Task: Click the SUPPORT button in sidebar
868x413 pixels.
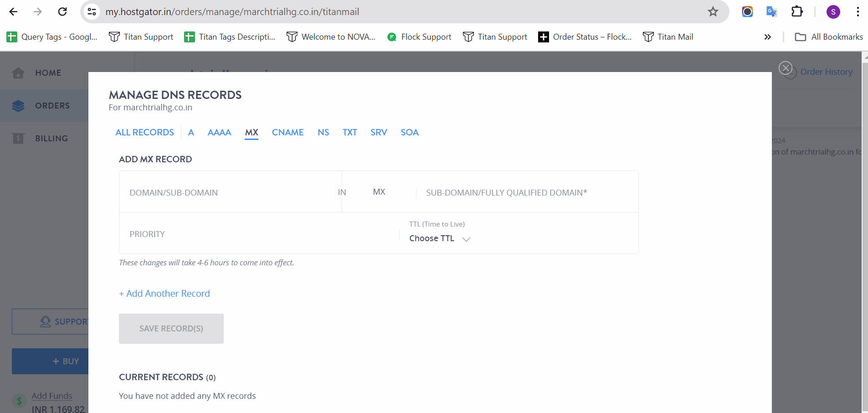Action: (x=50, y=322)
